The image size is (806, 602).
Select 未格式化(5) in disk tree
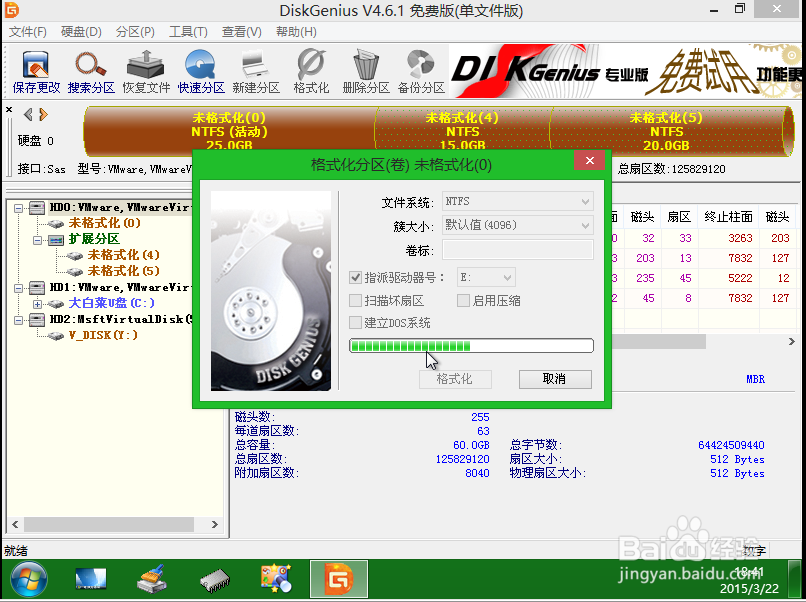pos(123,271)
